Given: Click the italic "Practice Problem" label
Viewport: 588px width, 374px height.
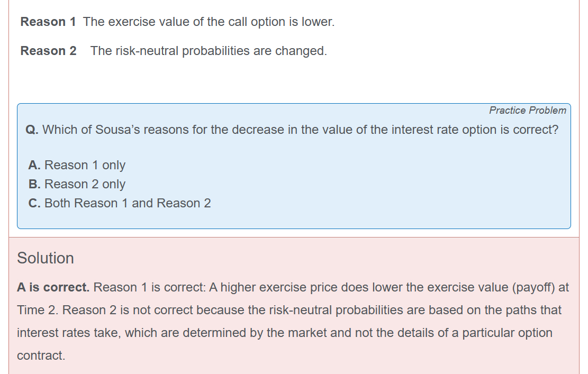Looking at the screenshot, I should pos(527,110).
